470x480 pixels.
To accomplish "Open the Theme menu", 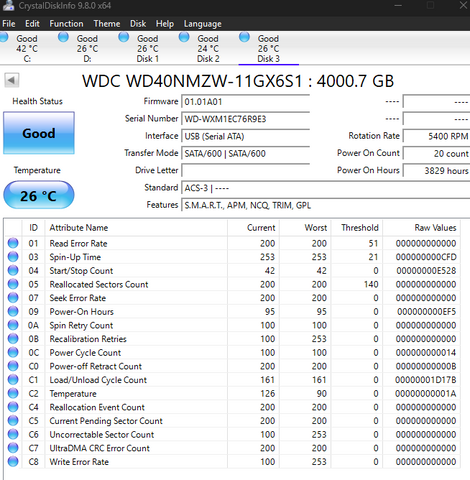I will [x=107, y=24].
